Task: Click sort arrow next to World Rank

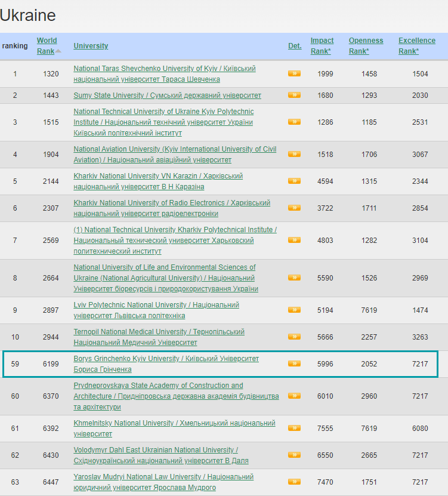Action: 58,51
